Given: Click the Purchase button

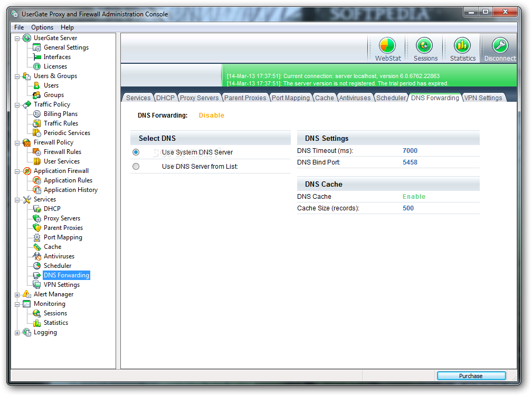Looking at the screenshot, I should coord(471,375).
